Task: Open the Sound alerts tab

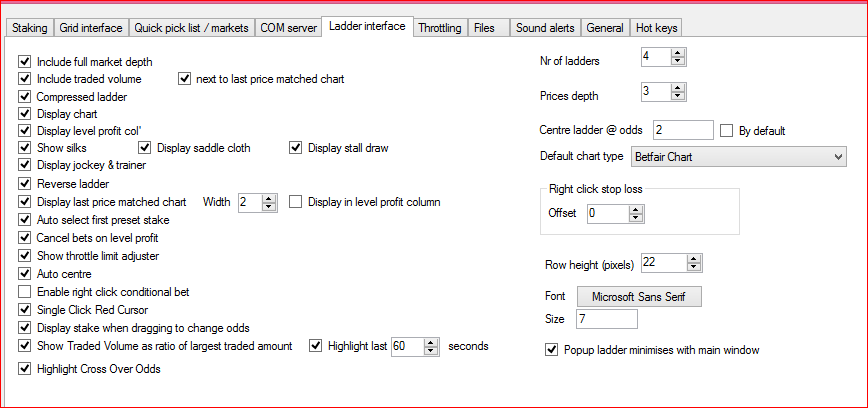Action: tap(545, 28)
